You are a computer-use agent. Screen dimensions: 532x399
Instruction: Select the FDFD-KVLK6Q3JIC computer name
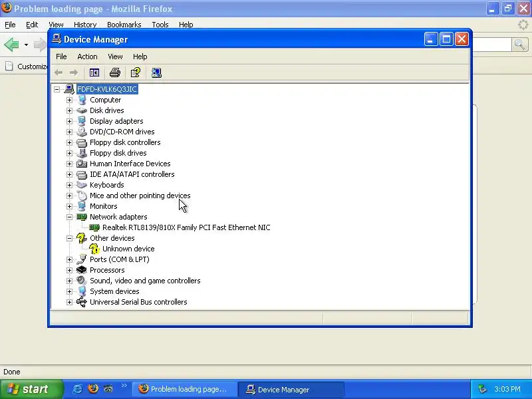[107, 89]
